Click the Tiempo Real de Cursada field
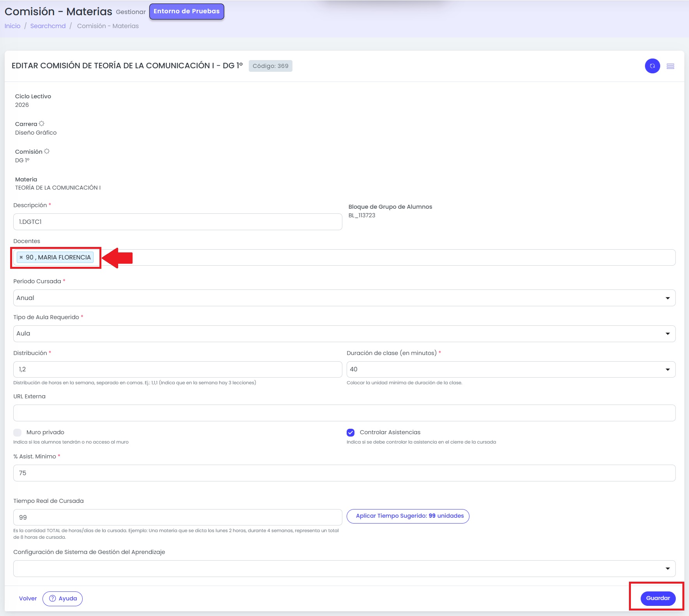The image size is (689, 616). pyautogui.click(x=178, y=517)
